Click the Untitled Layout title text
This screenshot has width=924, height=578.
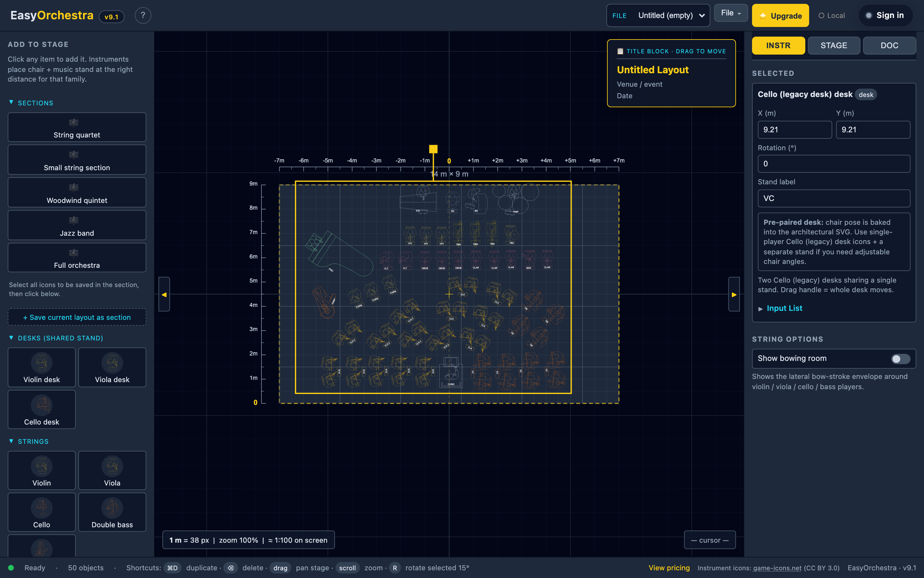pos(653,70)
